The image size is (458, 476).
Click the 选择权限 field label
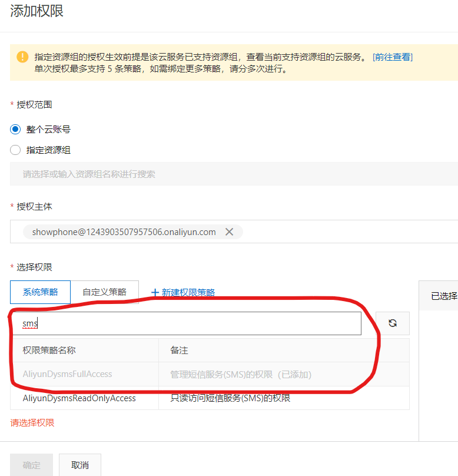34,267
